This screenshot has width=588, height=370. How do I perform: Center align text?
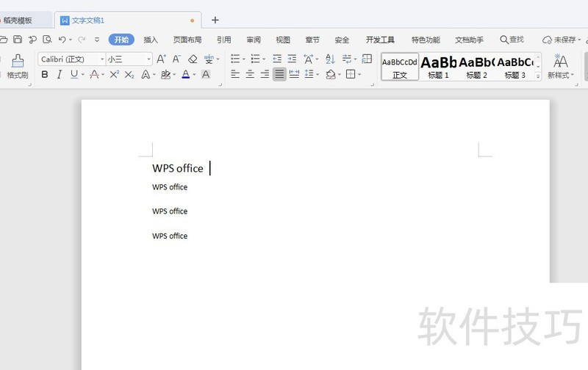pyautogui.click(x=250, y=74)
